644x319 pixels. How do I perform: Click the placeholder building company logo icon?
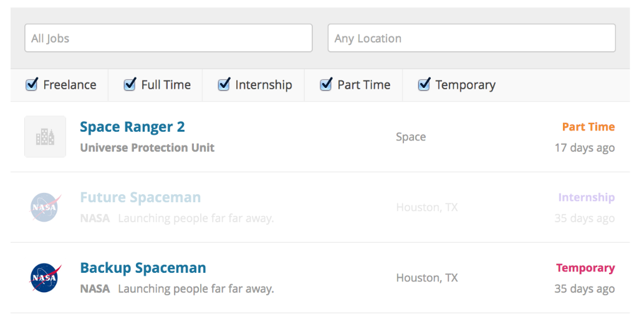click(x=45, y=137)
